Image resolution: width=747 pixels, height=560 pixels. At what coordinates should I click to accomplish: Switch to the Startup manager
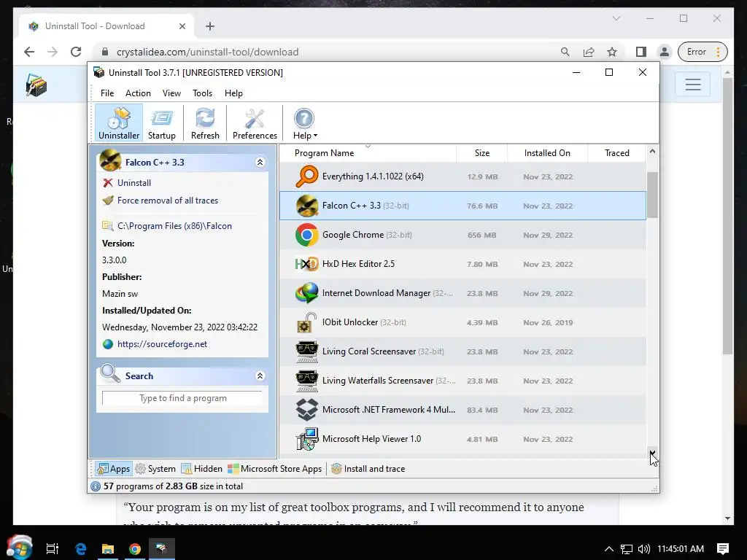point(161,123)
